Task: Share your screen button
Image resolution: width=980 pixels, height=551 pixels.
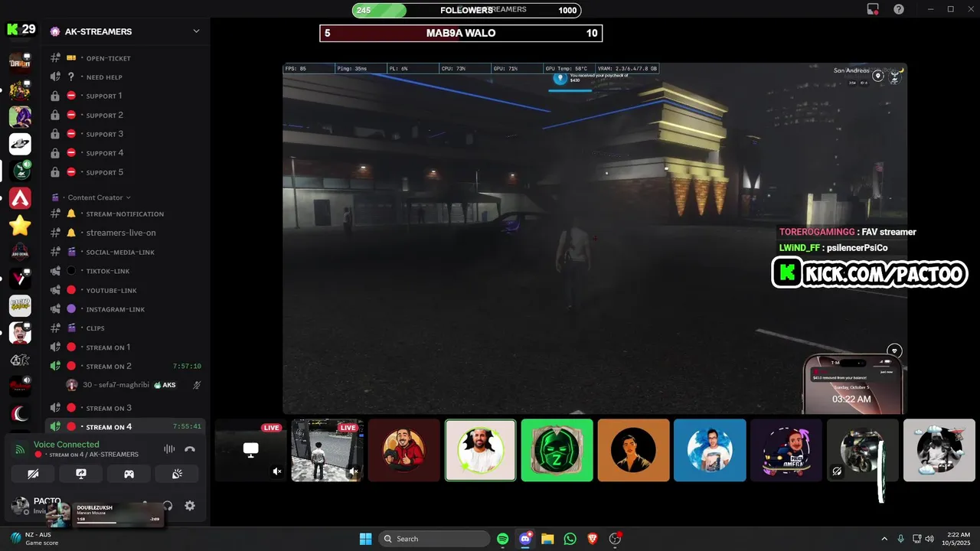Action: coord(81,474)
